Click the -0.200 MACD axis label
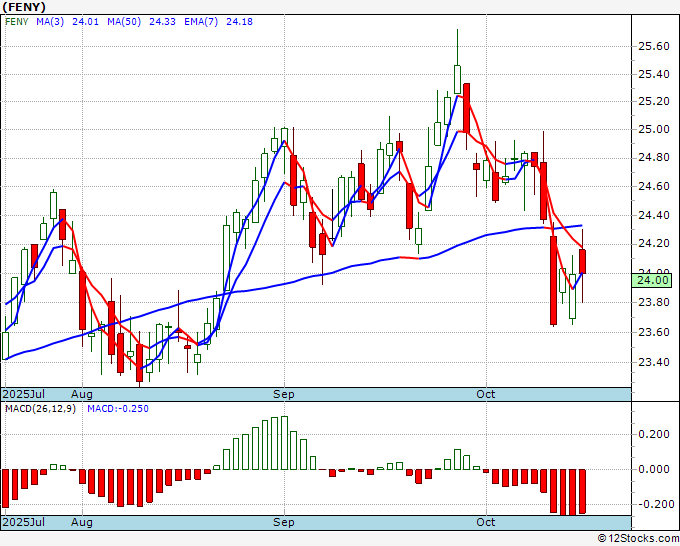This screenshot has width=680, height=546. coord(653,504)
